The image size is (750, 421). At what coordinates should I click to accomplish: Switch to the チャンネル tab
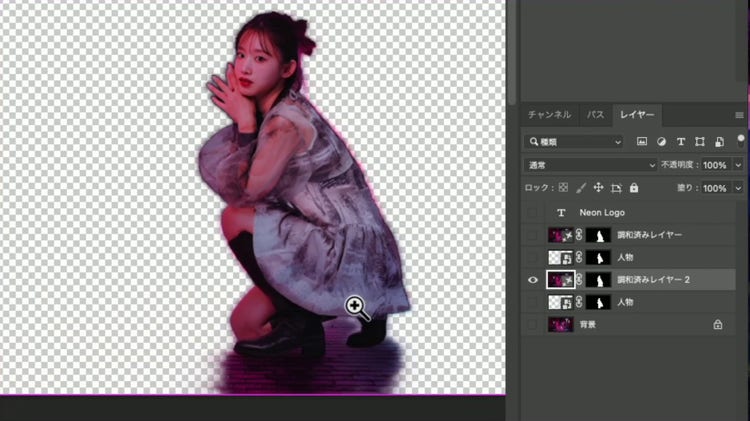coord(549,115)
